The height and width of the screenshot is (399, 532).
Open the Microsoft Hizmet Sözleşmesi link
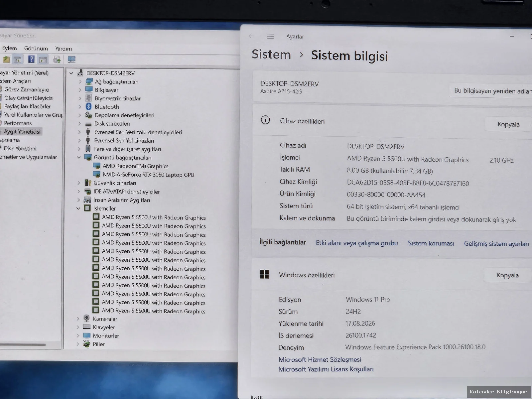[320, 359]
